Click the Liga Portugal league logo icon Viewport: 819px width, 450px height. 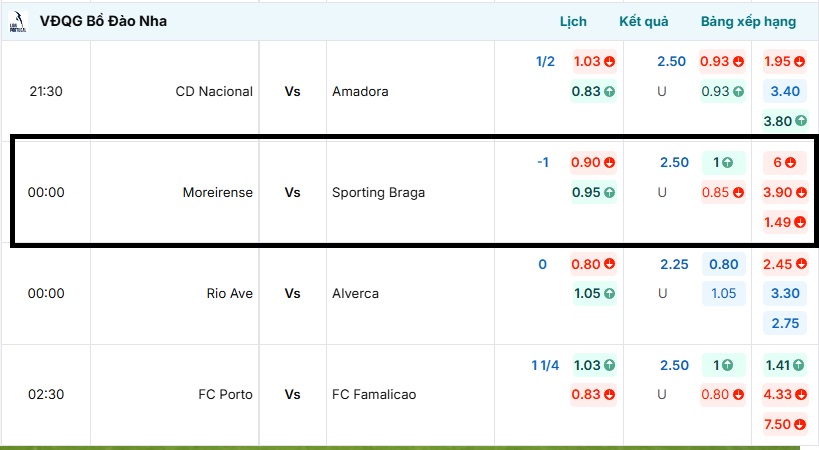tap(17, 21)
